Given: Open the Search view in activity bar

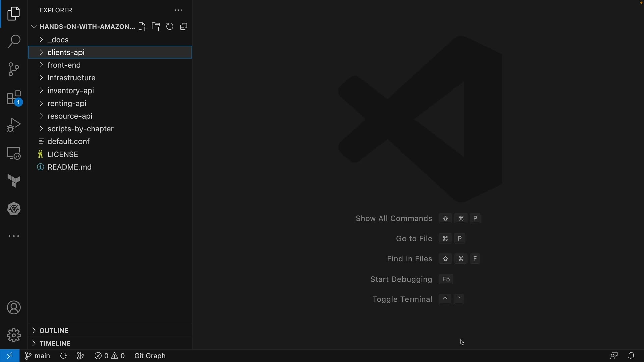Looking at the screenshot, I should [14, 42].
